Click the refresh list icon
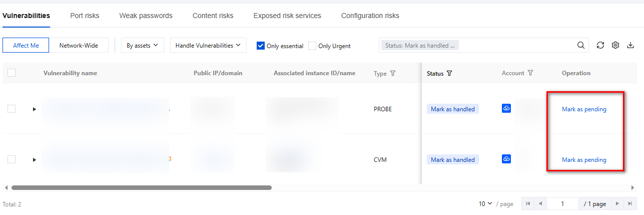The height and width of the screenshot is (215, 644). [x=600, y=45]
